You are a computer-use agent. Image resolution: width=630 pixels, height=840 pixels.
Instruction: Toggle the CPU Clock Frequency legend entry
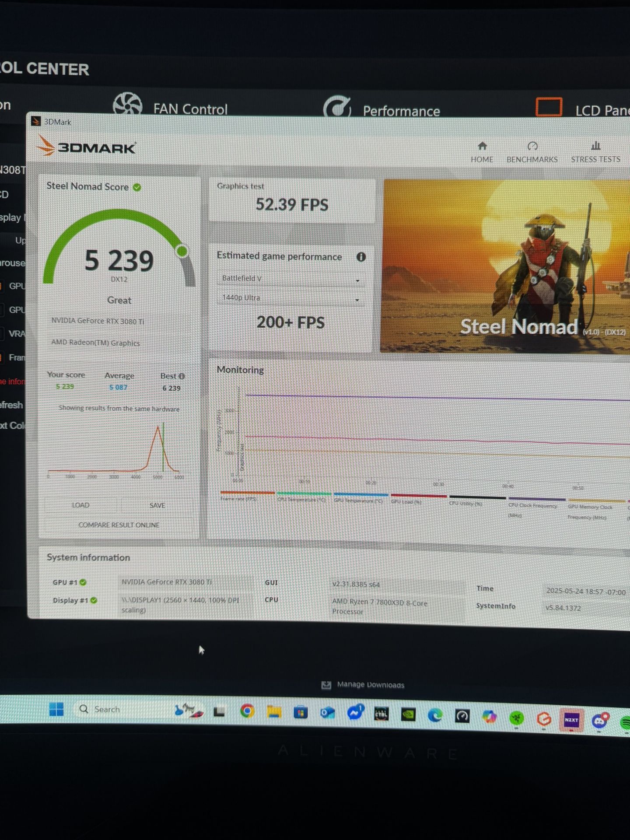[x=536, y=507]
